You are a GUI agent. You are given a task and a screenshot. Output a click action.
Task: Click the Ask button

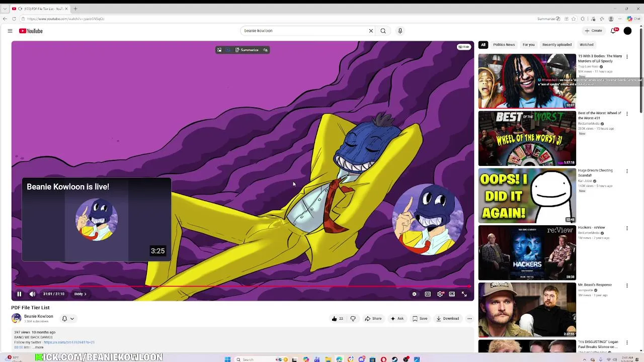pos(397,318)
